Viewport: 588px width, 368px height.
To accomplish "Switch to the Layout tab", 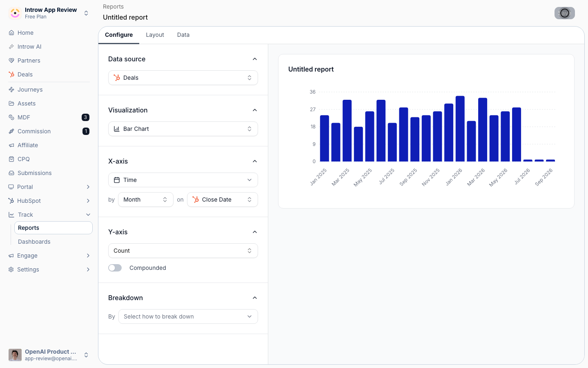I will 155,35.
